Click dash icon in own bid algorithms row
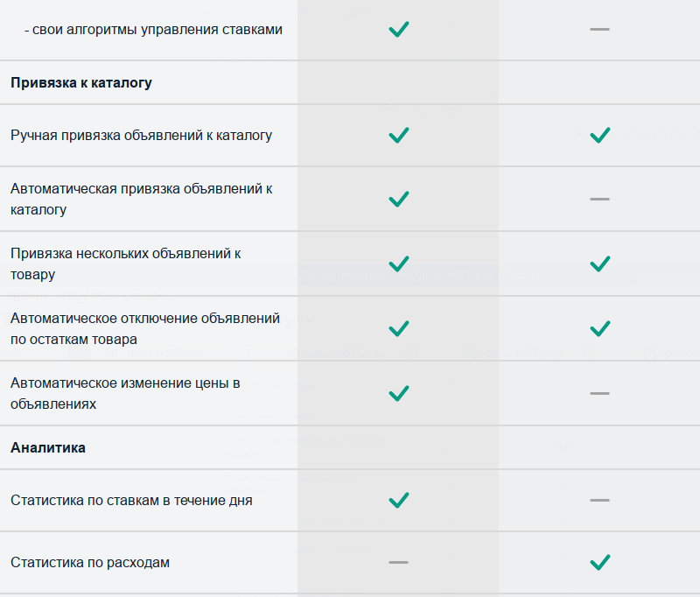This screenshot has width=700, height=597. (x=599, y=29)
